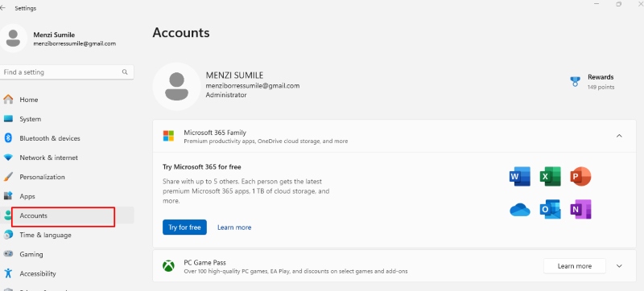Image resolution: width=644 pixels, height=291 pixels.
Task: Click the Gaming controller icon in sidebar
Action: (x=8, y=254)
